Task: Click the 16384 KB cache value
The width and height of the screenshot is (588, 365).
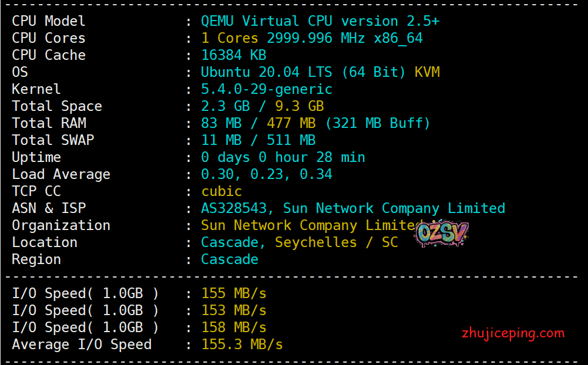Action: pos(233,55)
